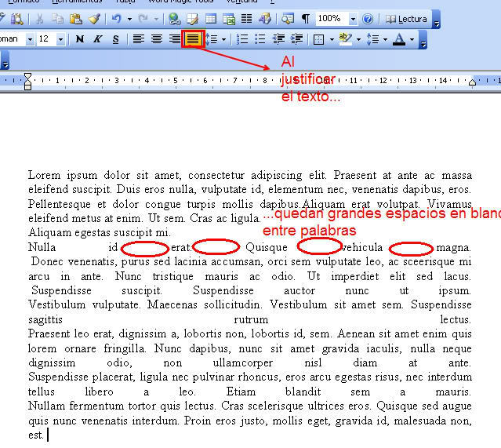
Task: Insert a hyperlink from the toolbar
Action: (x=175, y=18)
